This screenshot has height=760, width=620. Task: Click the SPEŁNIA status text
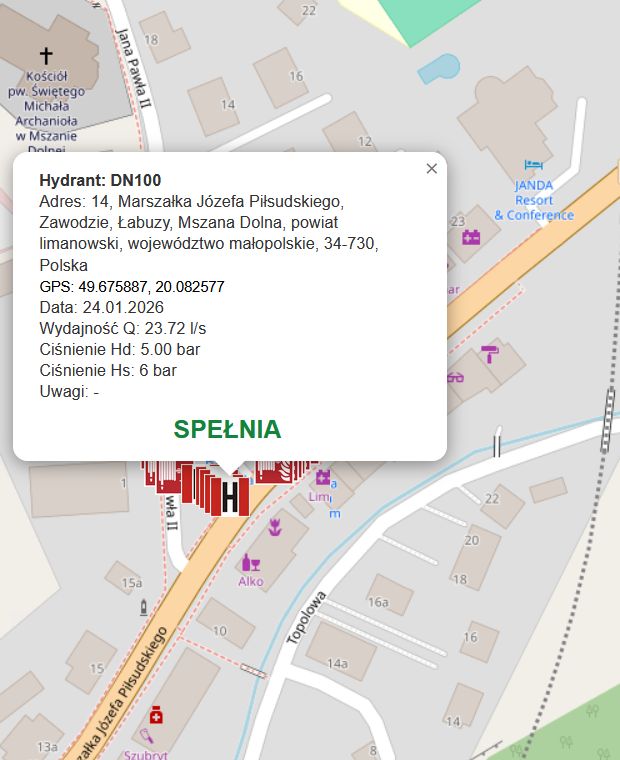(x=227, y=429)
